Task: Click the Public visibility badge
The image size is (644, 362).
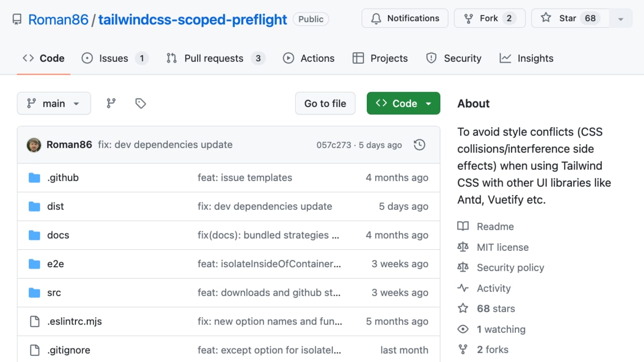Action: pos(311,19)
